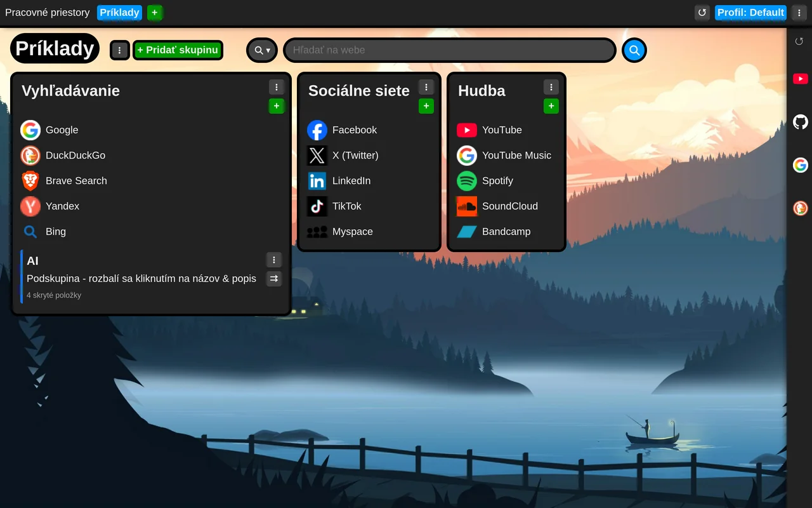This screenshot has height=508, width=812.
Task: Click the X (Twitter) icon
Action: (317, 156)
